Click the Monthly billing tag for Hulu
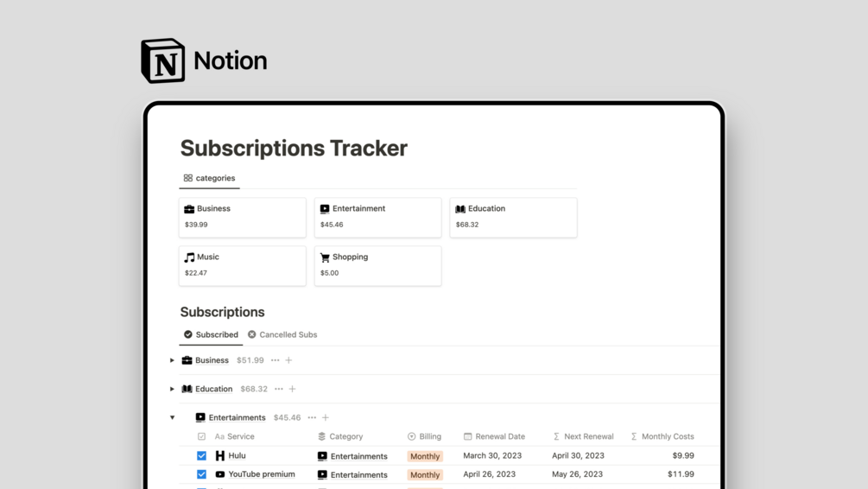The width and height of the screenshot is (868, 489). click(x=425, y=456)
